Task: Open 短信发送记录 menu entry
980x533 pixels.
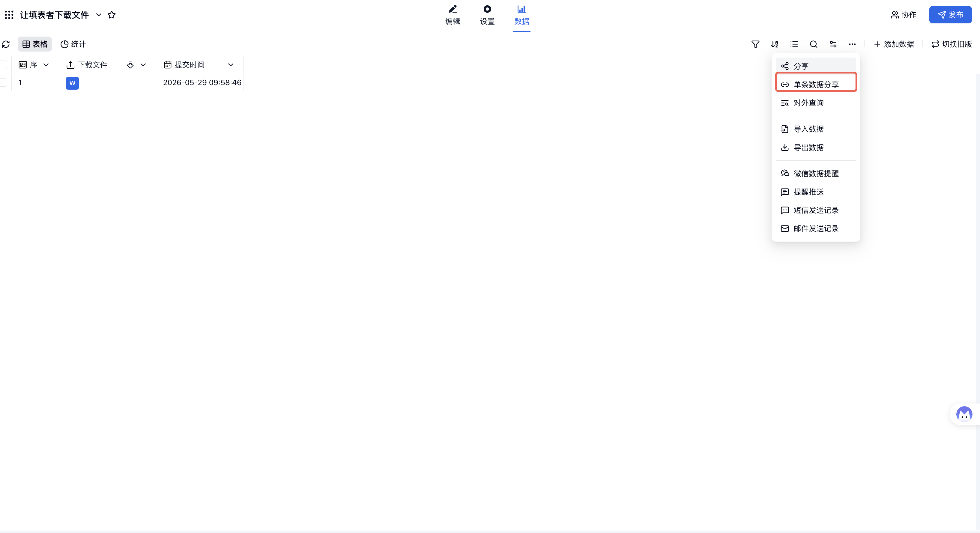Action: coord(816,210)
